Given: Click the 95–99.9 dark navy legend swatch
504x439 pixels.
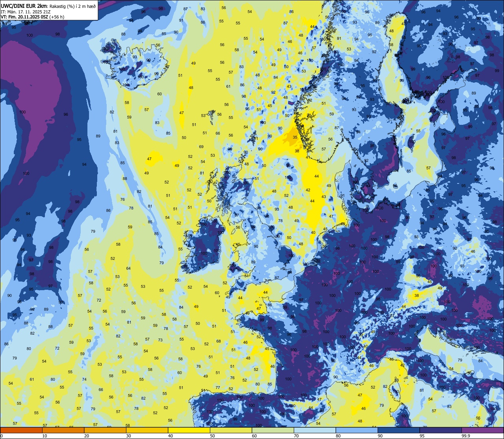Looking at the screenshot, I should pyautogui.click(x=441, y=430).
